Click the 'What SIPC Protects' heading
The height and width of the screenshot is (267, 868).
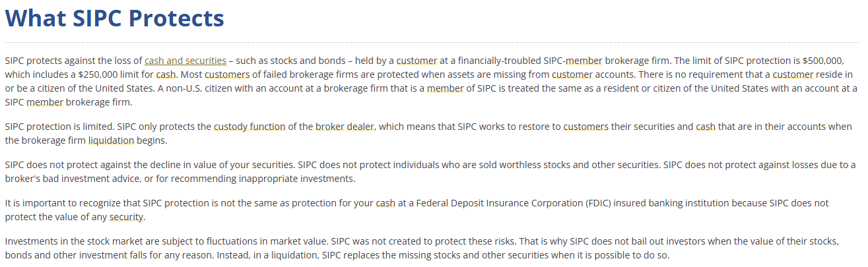pos(115,18)
